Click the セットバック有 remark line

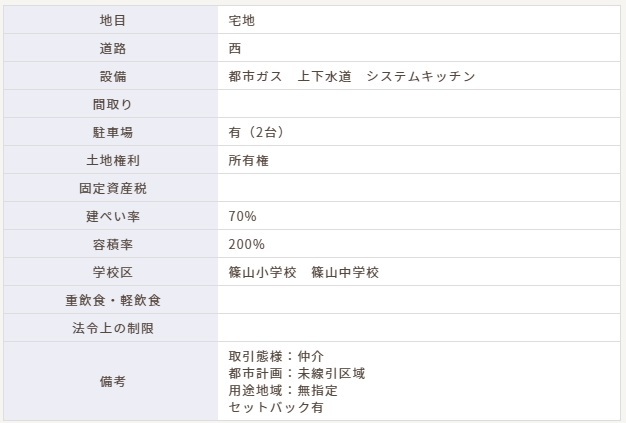pos(276,407)
